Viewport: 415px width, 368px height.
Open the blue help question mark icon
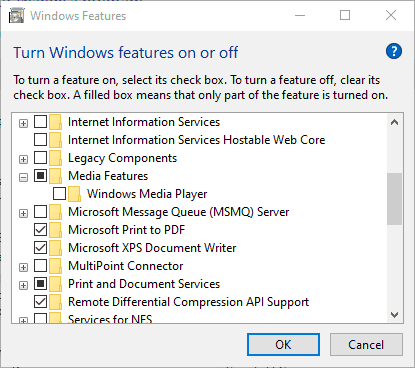tap(394, 51)
